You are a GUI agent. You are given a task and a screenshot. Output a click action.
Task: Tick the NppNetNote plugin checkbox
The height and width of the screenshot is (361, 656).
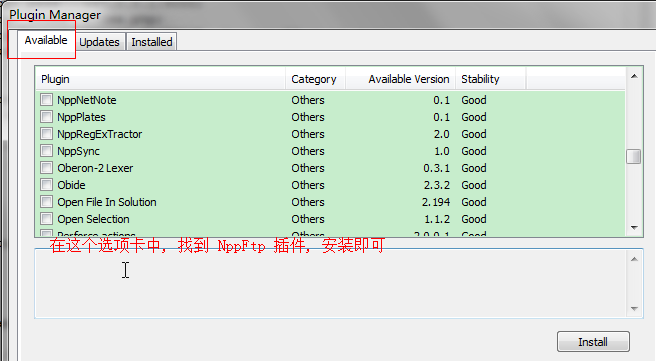pos(46,100)
